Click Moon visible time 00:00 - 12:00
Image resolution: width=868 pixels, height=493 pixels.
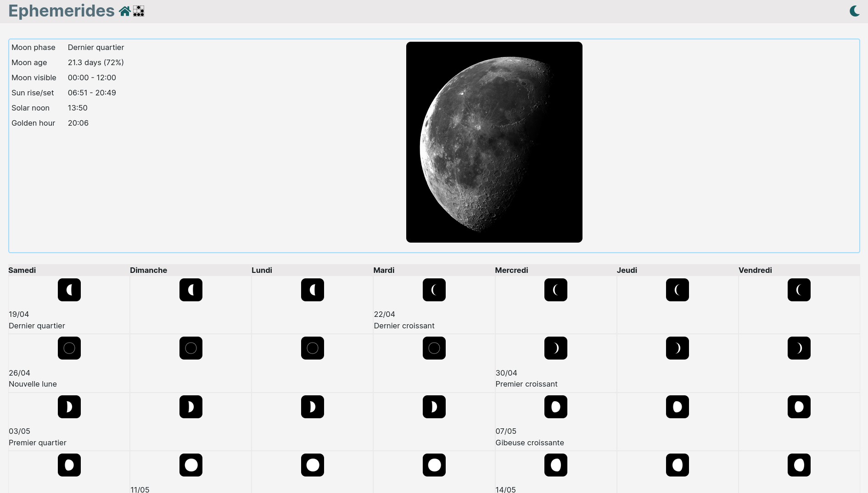(x=92, y=78)
